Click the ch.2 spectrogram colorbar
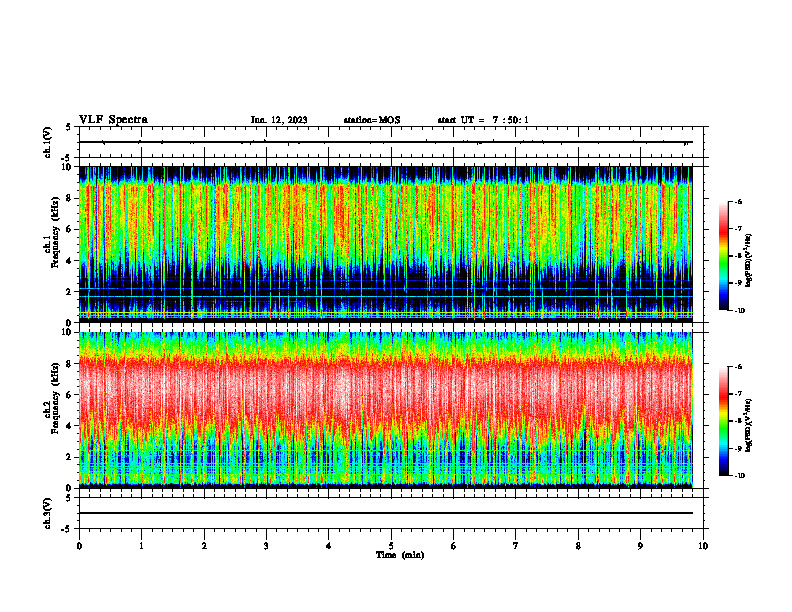 tap(723, 421)
